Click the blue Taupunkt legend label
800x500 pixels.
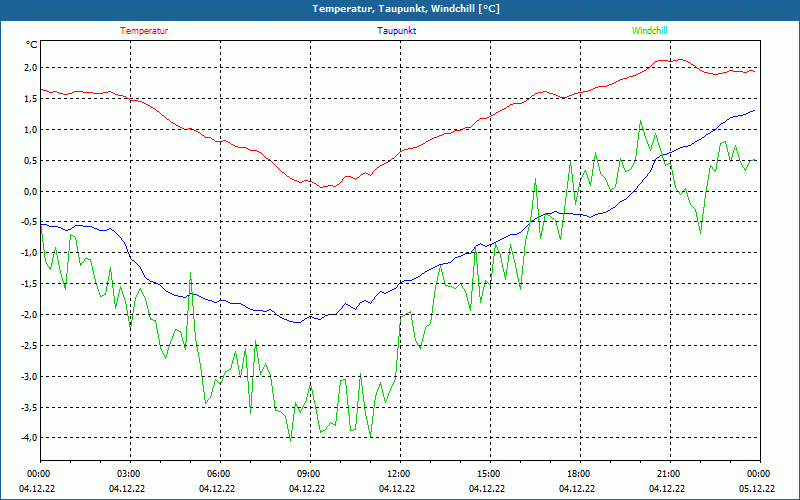(x=396, y=31)
